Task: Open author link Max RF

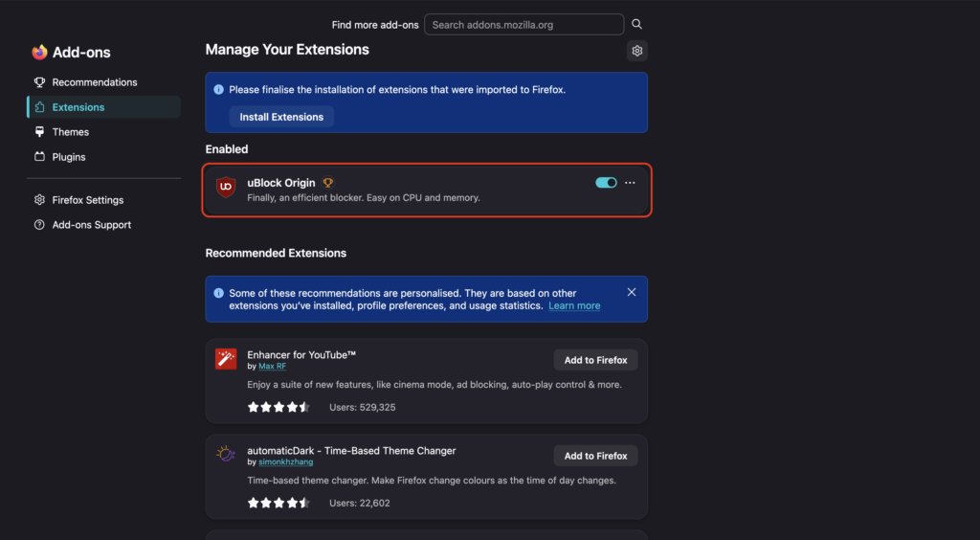Action: (x=273, y=367)
